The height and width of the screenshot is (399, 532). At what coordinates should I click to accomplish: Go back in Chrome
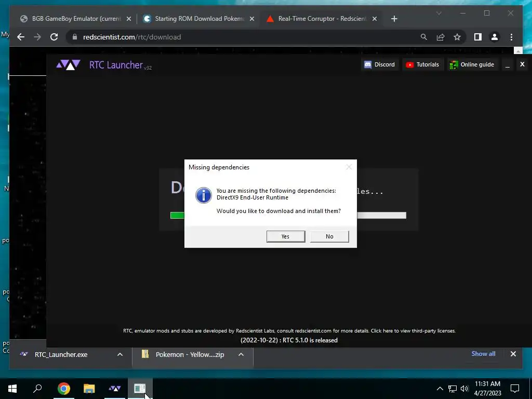point(21,37)
